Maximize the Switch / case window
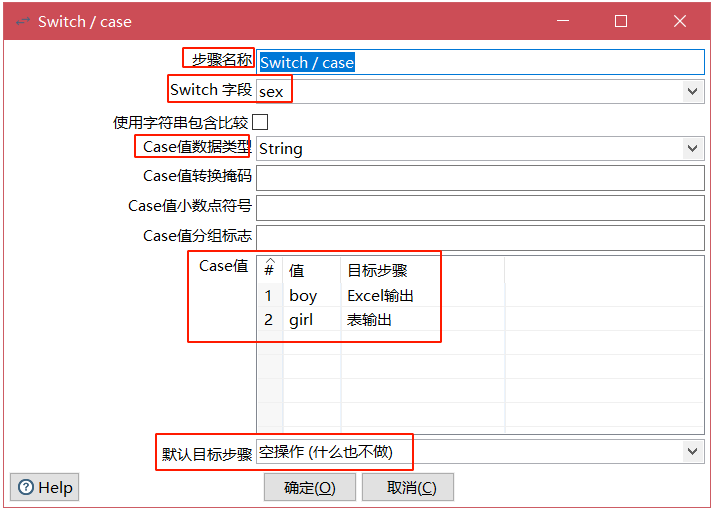Image resolution: width=713 pixels, height=508 pixels. pyautogui.click(x=620, y=21)
